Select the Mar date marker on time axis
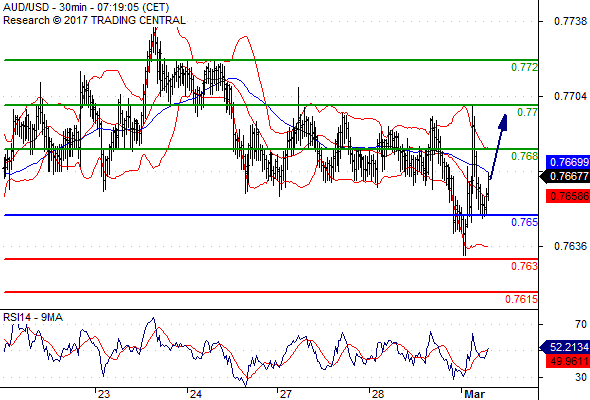 pos(474,394)
